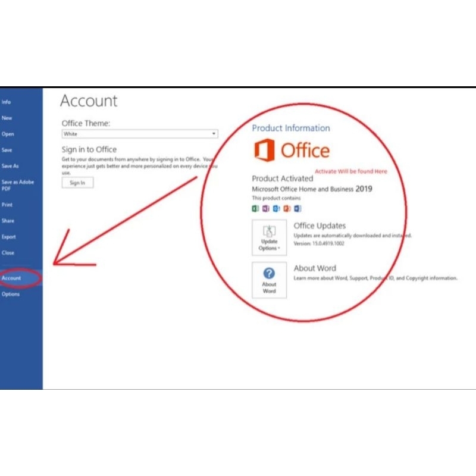Open the Office Theme dropdown arrow

click(x=214, y=133)
